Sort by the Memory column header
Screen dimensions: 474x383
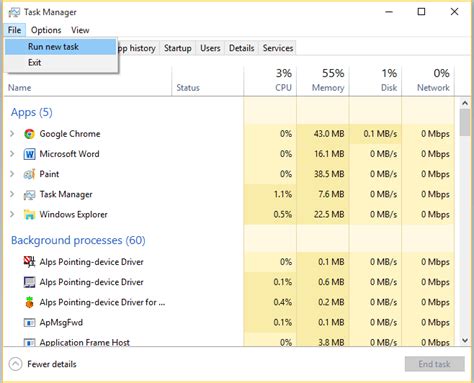(x=323, y=81)
